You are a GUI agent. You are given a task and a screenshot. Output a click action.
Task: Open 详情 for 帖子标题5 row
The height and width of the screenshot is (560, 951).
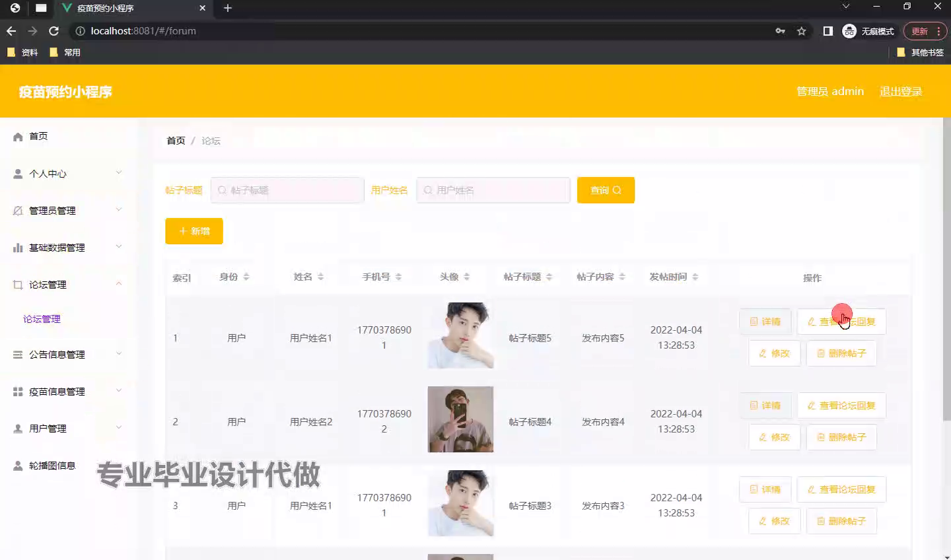765,322
